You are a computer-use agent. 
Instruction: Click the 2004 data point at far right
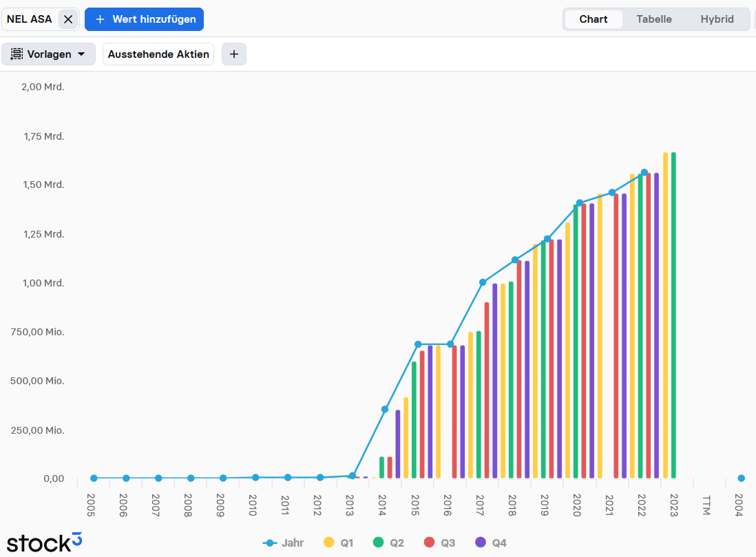741,478
